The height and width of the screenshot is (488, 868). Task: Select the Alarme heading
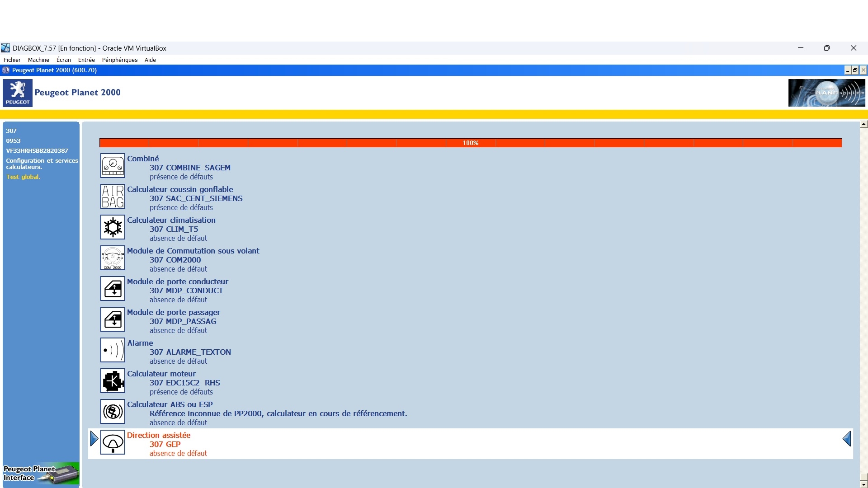[140, 343]
